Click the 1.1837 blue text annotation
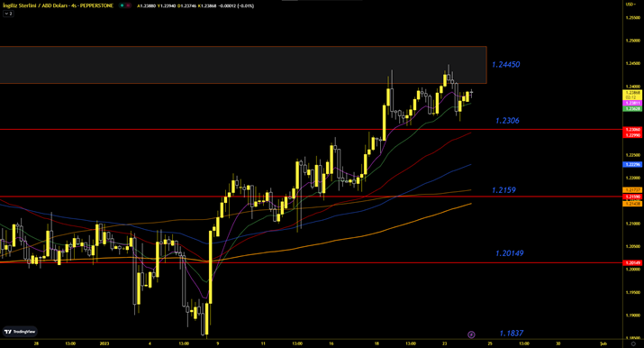 [512, 334]
